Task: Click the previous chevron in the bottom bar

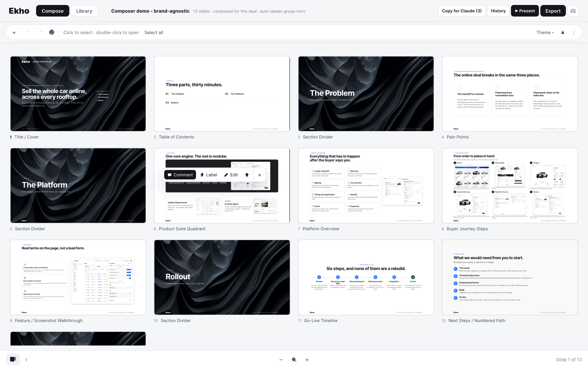Action: [26, 359]
